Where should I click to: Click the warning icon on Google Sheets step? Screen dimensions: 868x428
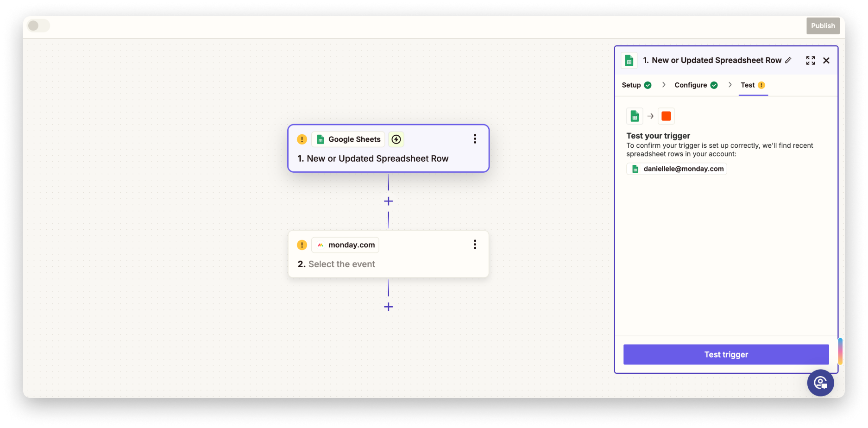coord(302,139)
